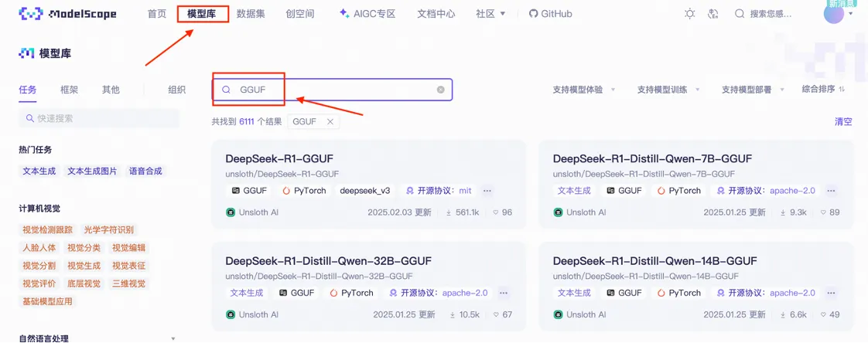The height and width of the screenshot is (343, 868).
Task: Click the Unsloth AI avatar on the Qwen-32B card
Action: click(231, 314)
